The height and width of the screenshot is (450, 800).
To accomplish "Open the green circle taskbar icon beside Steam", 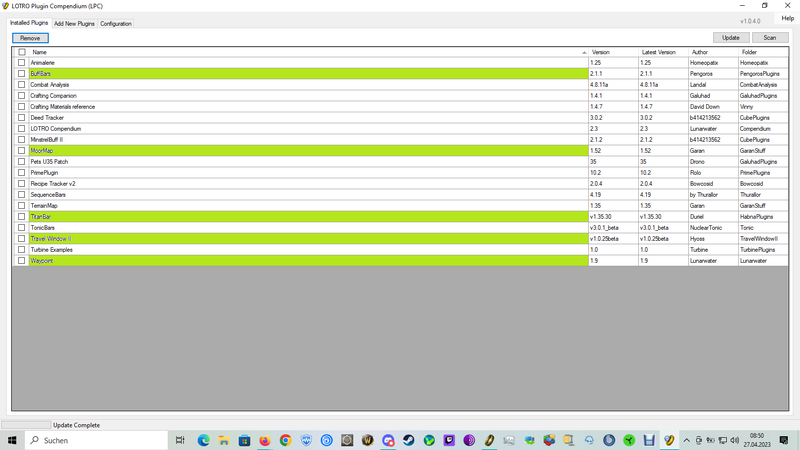I will 429,440.
